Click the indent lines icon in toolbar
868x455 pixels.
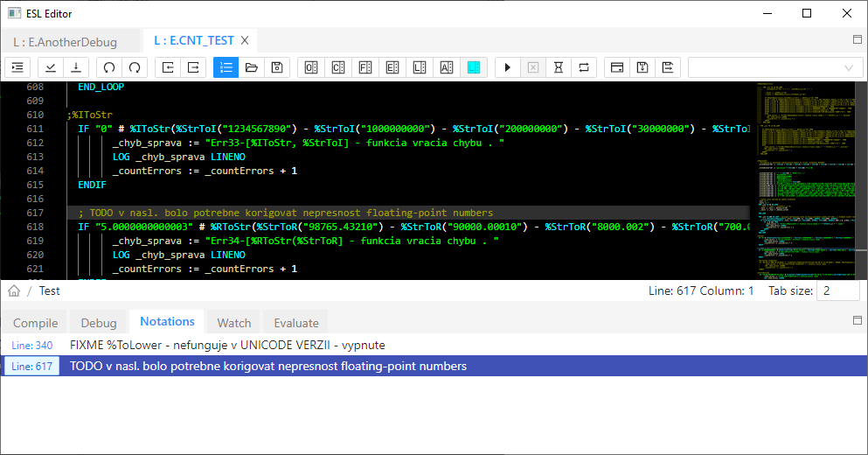tap(17, 67)
